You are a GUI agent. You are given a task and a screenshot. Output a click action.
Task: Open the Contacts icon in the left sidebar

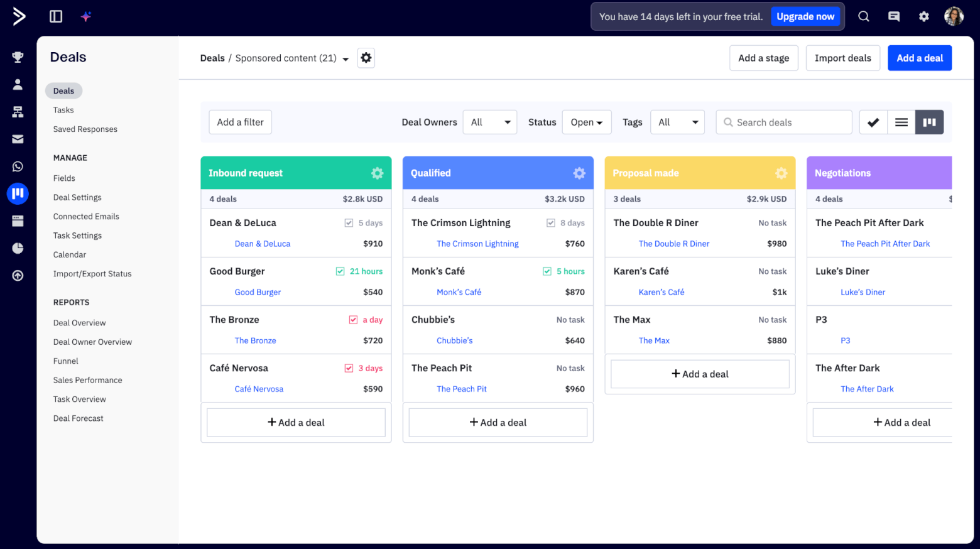coord(18,84)
